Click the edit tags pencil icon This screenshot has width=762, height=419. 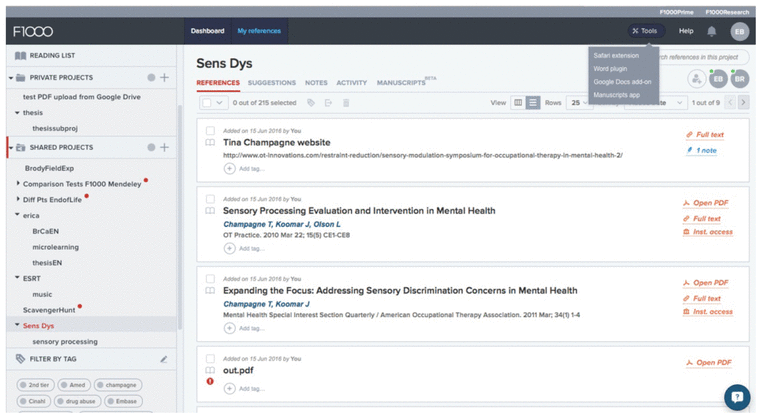[164, 358]
